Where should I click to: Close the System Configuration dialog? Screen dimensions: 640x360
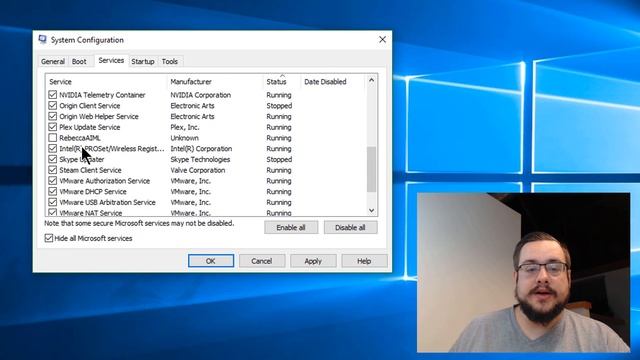click(x=382, y=40)
